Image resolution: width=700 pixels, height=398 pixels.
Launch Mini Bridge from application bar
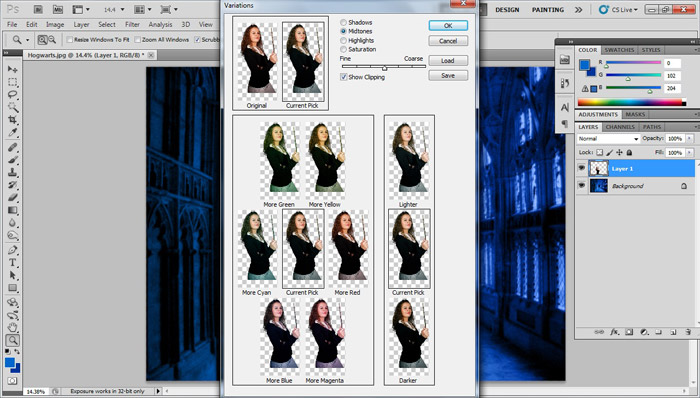pos(58,9)
